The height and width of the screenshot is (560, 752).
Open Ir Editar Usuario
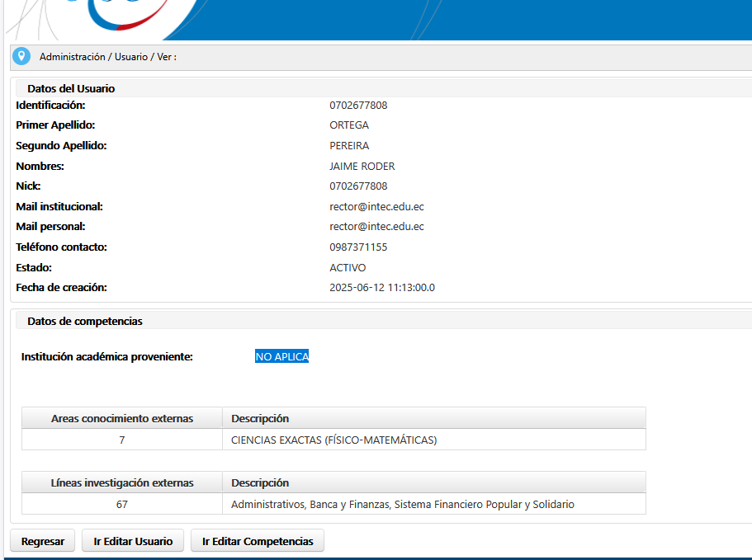133,541
